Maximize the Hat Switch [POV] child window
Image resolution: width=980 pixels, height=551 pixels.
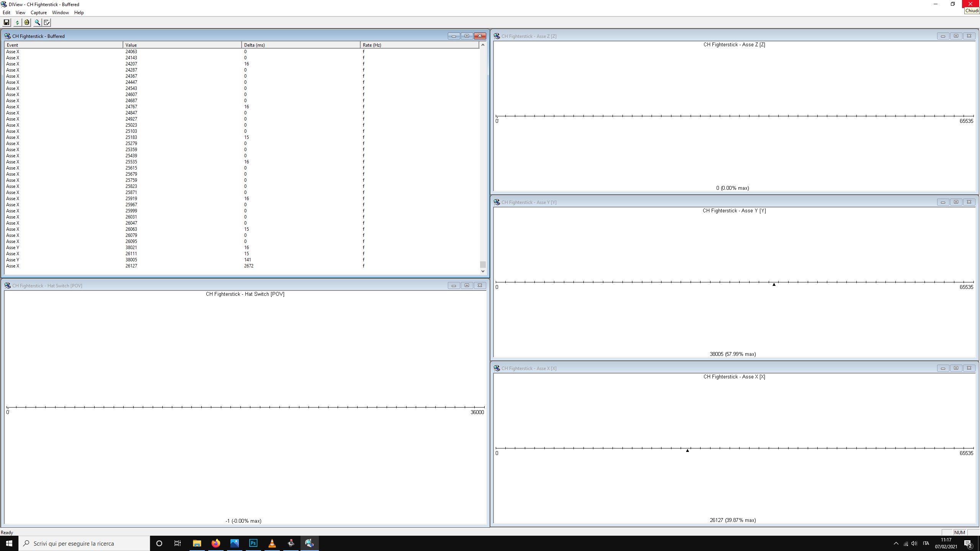467,285
